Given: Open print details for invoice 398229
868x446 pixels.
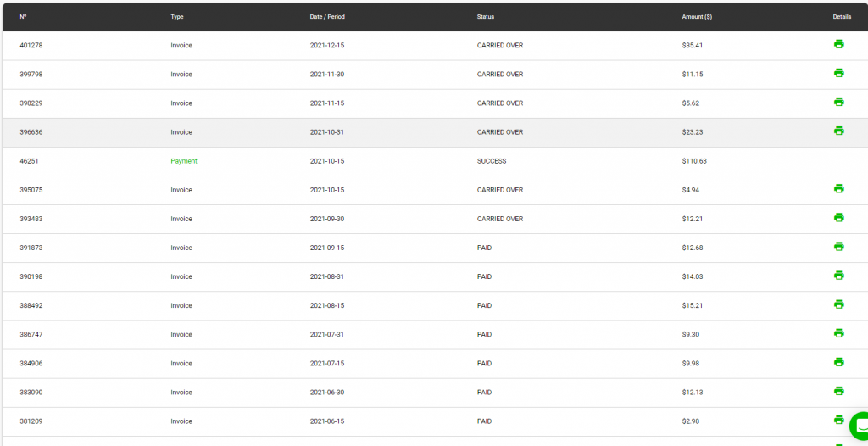Looking at the screenshot, I should [838, 102].
